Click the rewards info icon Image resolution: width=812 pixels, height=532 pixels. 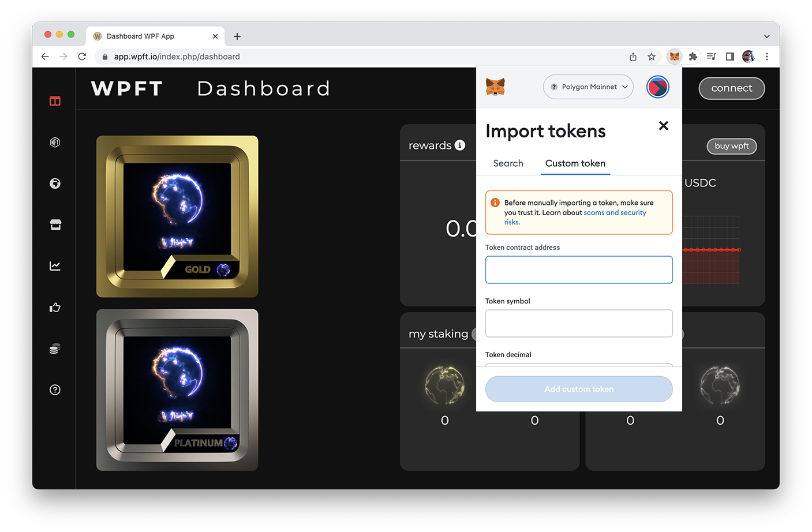click(x=460, y=145)
